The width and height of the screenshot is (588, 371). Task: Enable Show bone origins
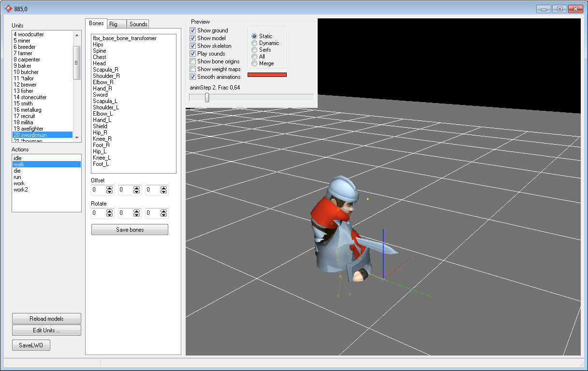193,61
